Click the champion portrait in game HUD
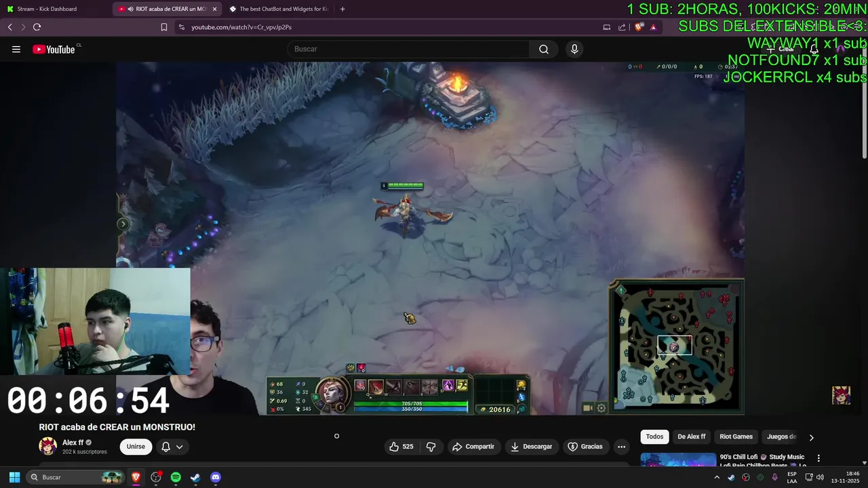Screen dimensions: 868x488 point(333,393)
